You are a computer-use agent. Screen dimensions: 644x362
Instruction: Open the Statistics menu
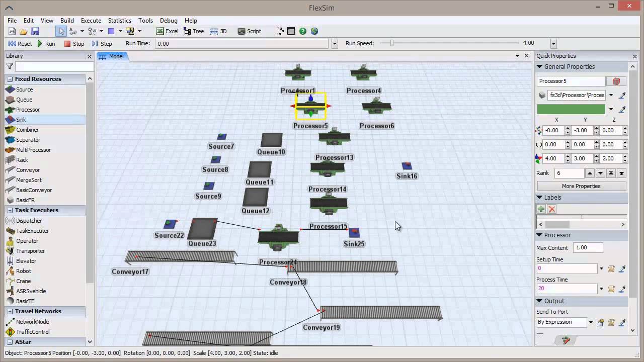[x=120, y=21]
